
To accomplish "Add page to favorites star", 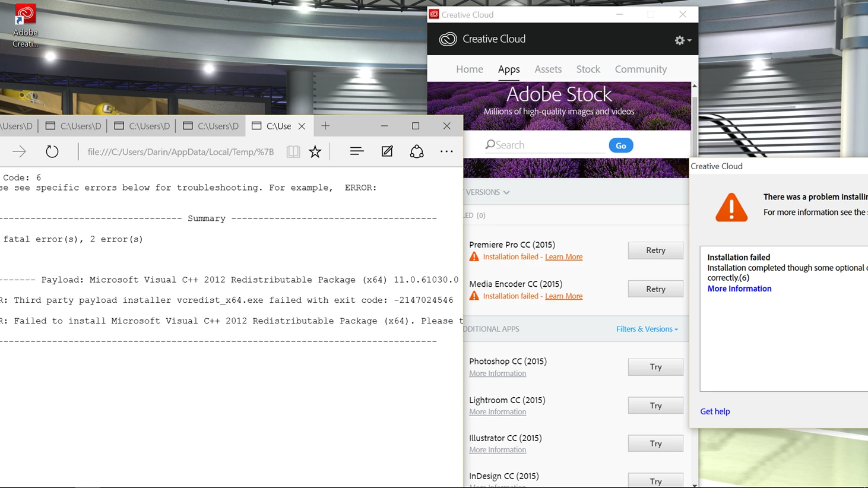I will click(x=315, y=152).
